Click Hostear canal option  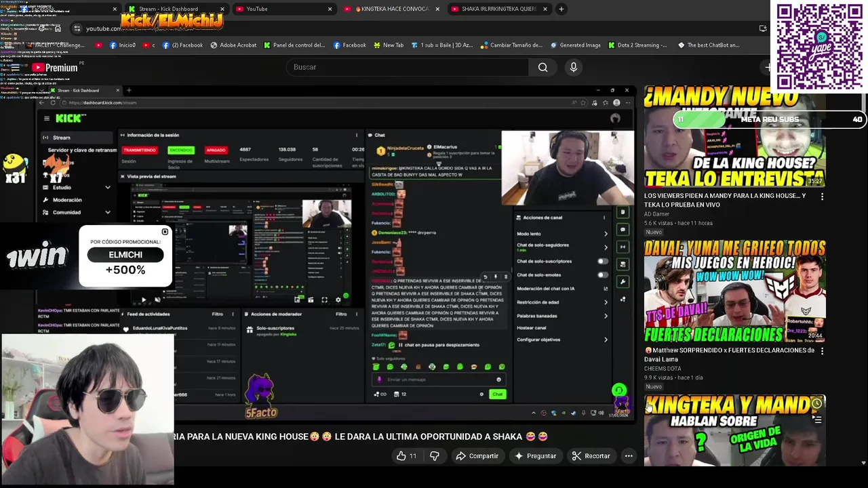532,327
